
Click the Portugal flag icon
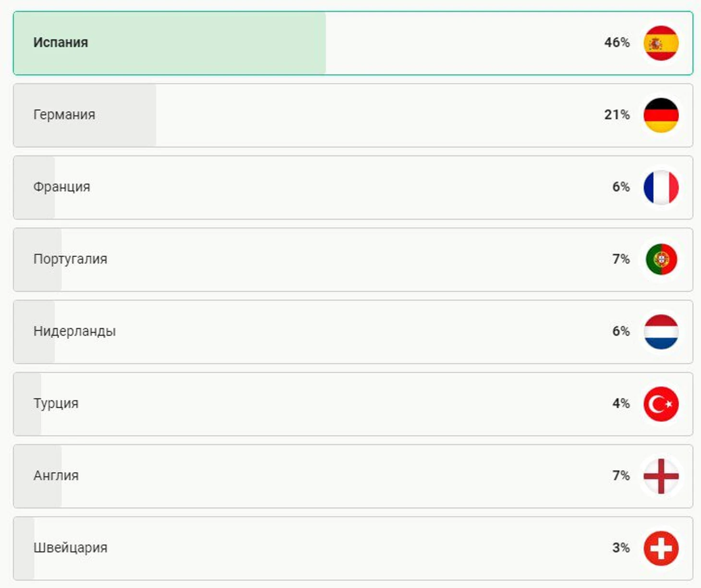pos(661,259)
